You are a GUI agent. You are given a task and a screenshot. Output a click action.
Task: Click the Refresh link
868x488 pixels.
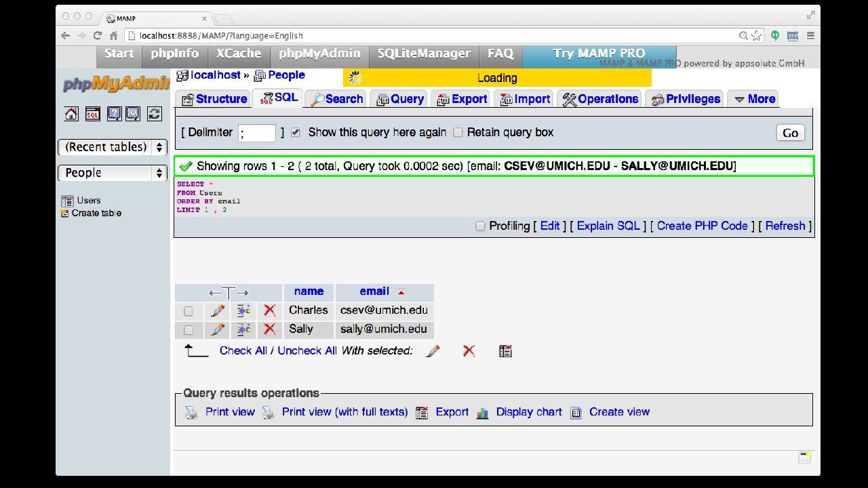click(x=785, y=226)
